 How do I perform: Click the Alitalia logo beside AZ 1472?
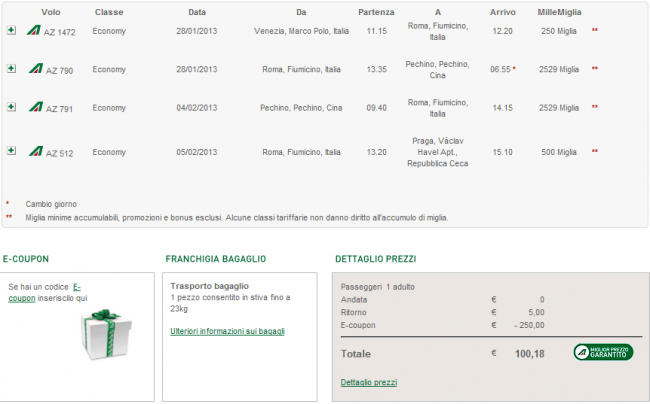pos(35,31)
